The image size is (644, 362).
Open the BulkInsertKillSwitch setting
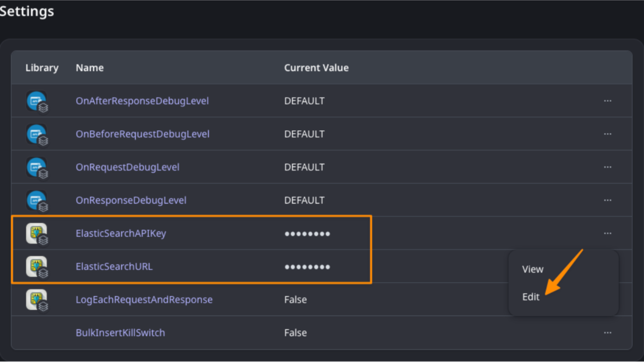click(120, 333)
